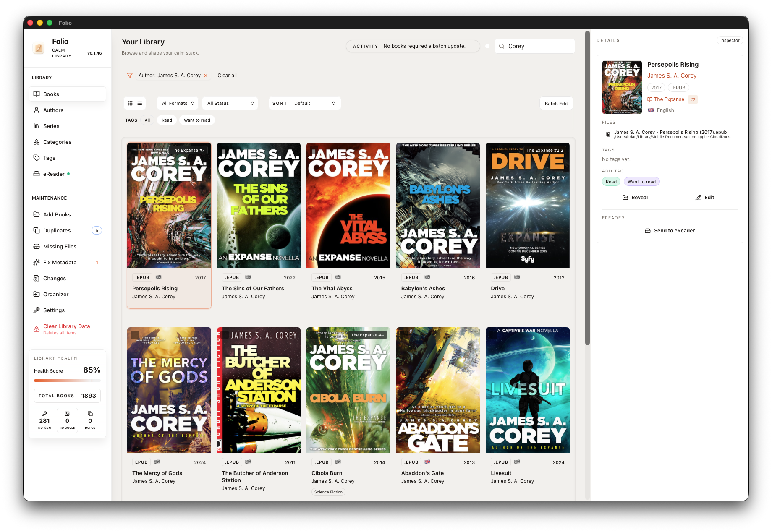The image size is (772, 532).
Task: Click the library search field
Action: [539, 46]
